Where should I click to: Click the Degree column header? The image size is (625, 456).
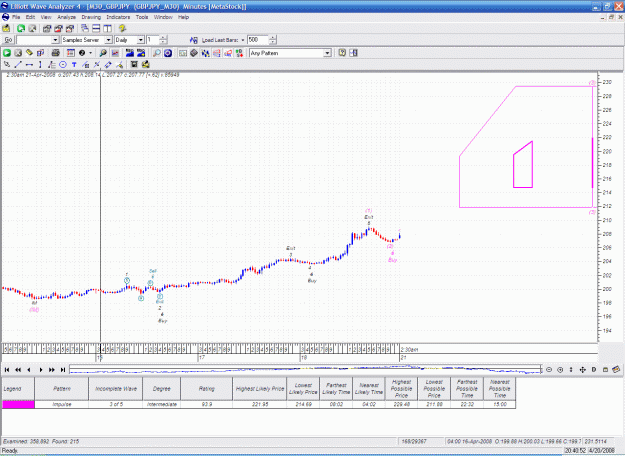click(161, 389)
